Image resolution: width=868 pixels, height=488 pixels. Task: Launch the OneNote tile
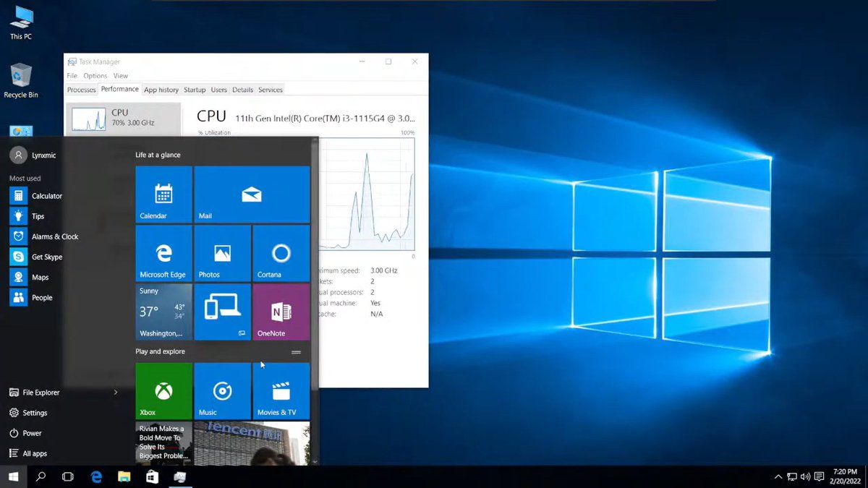tap(281, 312)
